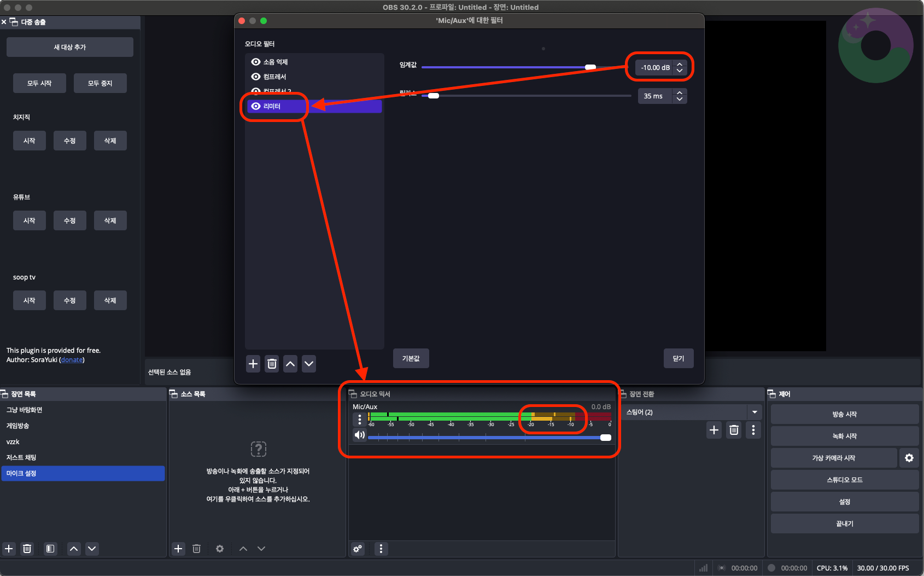924x576 pixels.
Task: Open scene filters icon in scene toolbar
Action: coord(50,549)
